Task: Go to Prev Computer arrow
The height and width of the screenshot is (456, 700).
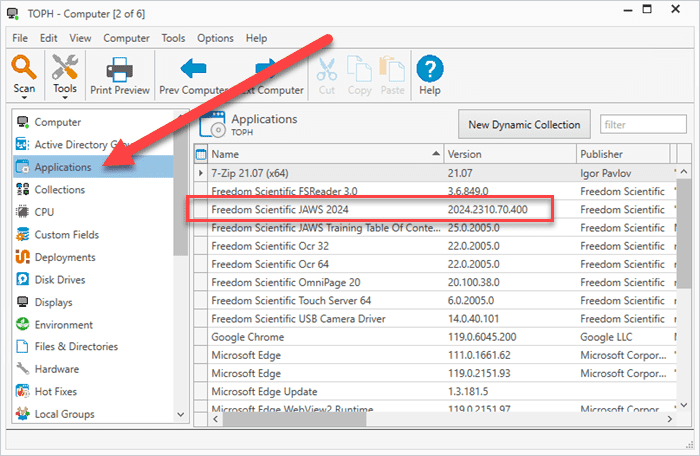Action: 193,68
